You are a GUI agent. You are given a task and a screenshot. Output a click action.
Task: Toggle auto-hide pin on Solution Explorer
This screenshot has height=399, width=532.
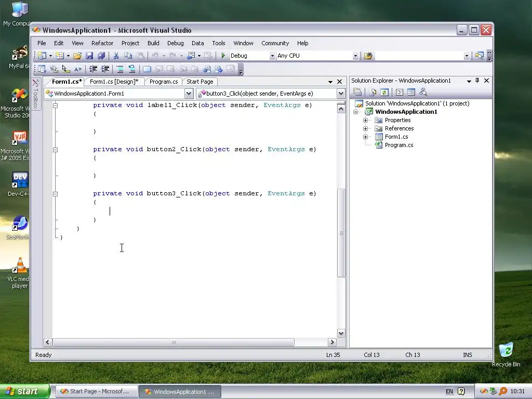pyautogui.click(x=477, y=81)
